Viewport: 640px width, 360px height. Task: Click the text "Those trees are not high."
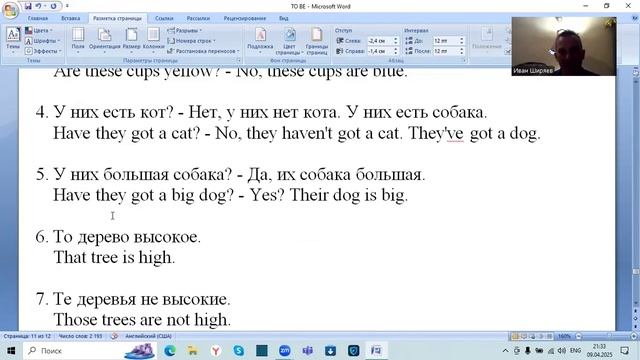coord(142,320)
